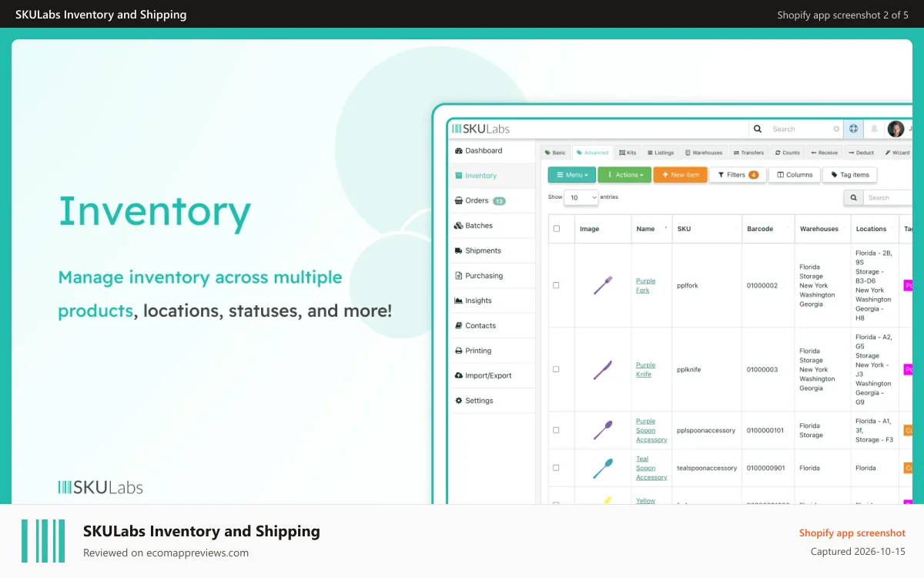Click the SKULabs logo in app header
This screenshot has height=578, width=924.
[x=480, y=129]
